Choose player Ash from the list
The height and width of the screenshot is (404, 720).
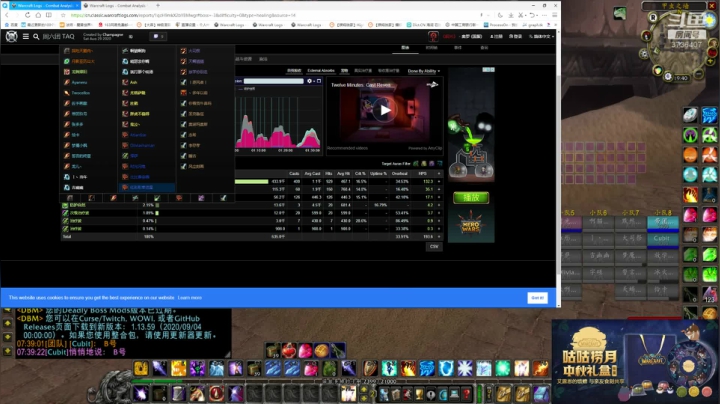134,82
